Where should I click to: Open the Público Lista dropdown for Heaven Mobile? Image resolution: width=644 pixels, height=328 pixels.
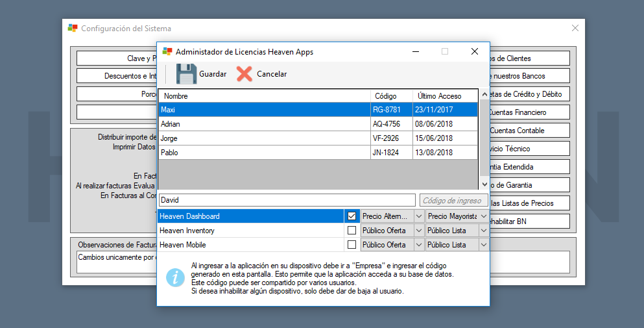click(457, 244)
